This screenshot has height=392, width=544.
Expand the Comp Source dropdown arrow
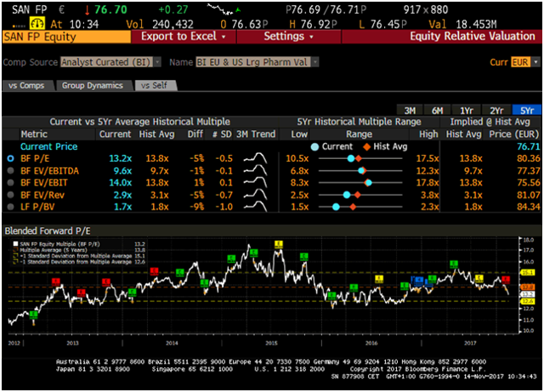157,62
